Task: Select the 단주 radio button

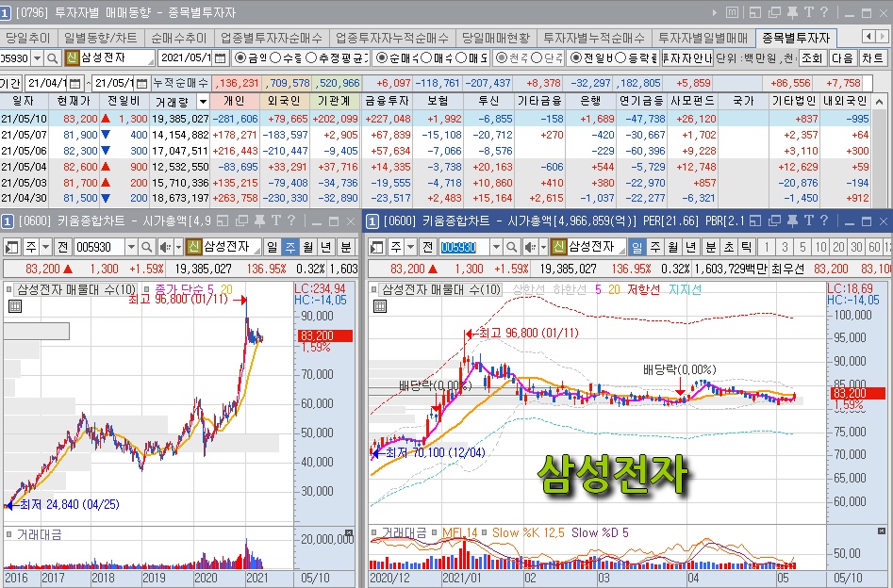Action: (537, 58)
